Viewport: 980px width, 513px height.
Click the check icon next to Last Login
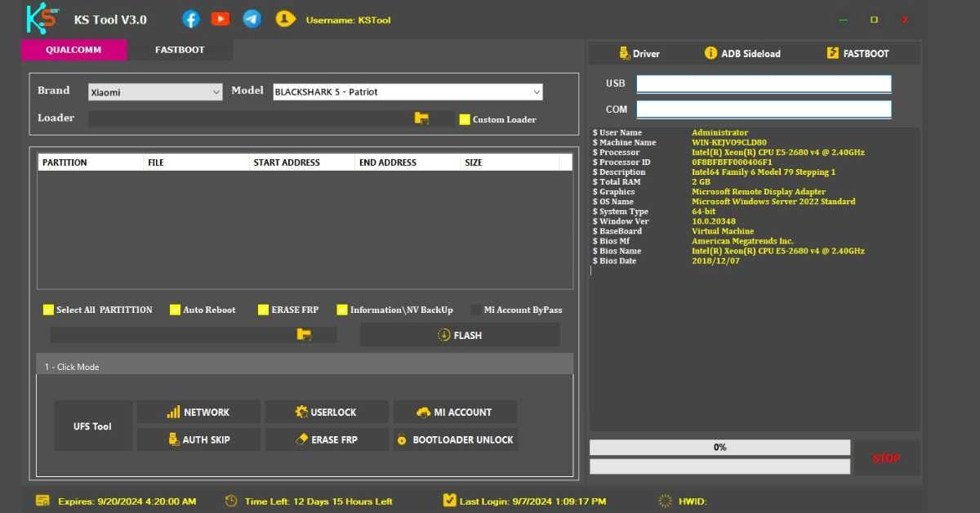point(449,500)
